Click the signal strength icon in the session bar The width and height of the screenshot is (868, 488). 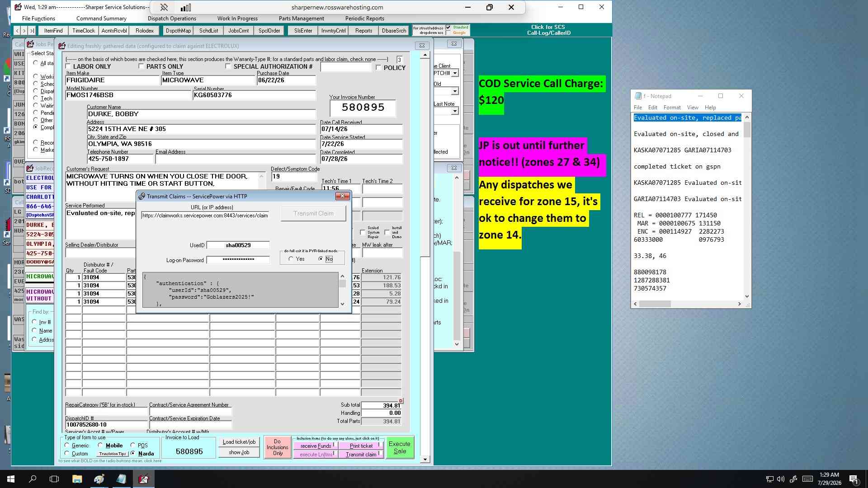(x=186, y=7)
